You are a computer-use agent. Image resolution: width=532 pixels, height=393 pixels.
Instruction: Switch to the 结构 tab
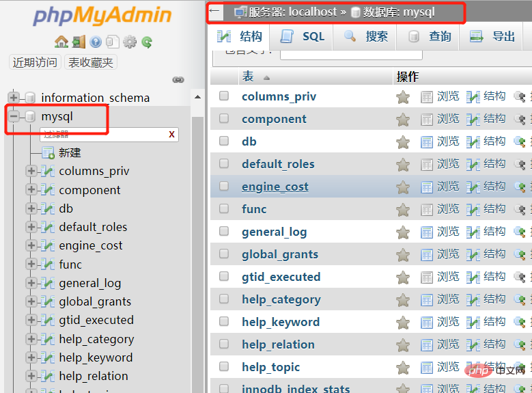[240, 36]
